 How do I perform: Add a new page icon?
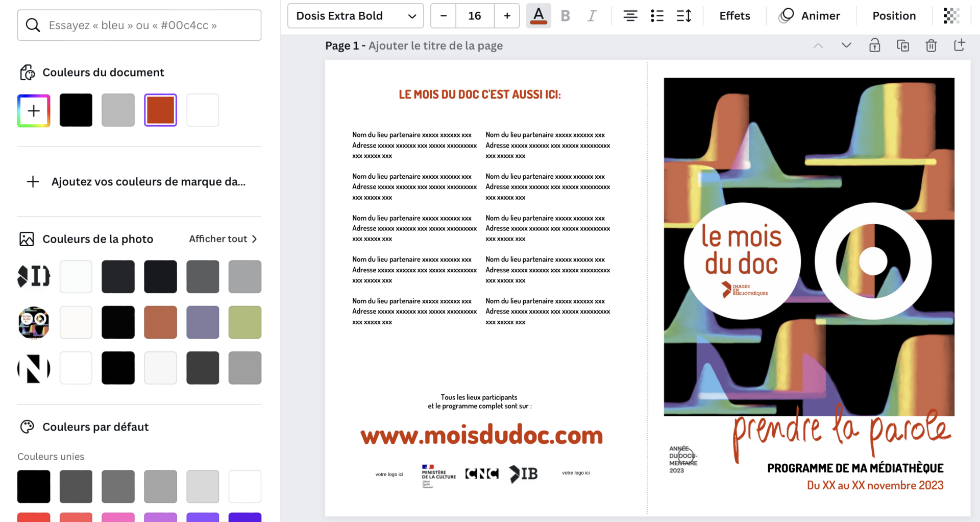[x=960, y=45]
